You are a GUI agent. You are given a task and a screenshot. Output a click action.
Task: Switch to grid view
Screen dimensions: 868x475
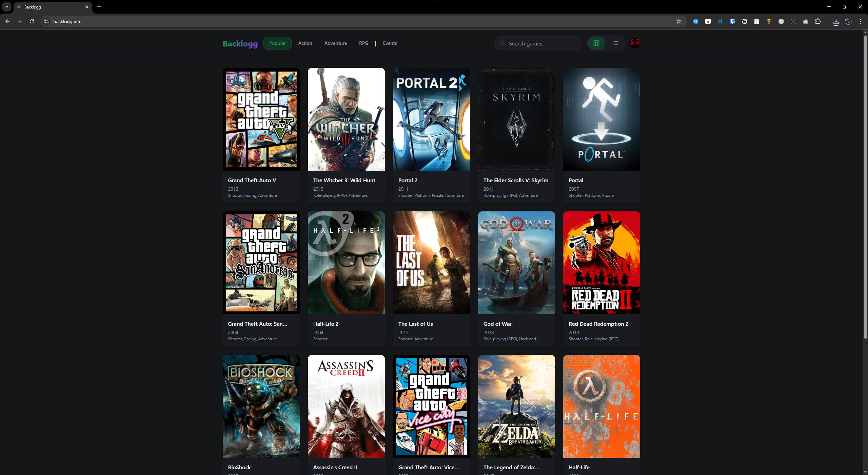[596, 43]
